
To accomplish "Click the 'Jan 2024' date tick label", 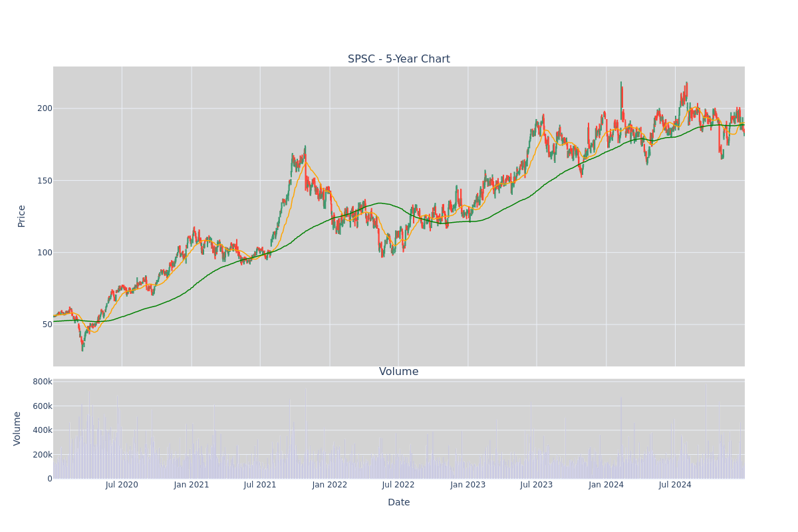I will (x=606, y=485).
